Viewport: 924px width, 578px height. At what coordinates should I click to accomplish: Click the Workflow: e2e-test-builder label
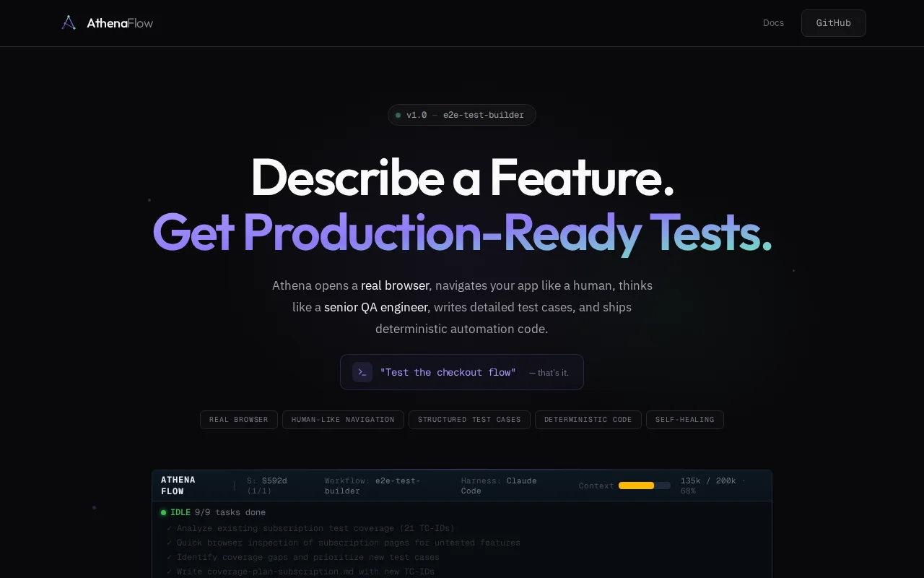372,486
